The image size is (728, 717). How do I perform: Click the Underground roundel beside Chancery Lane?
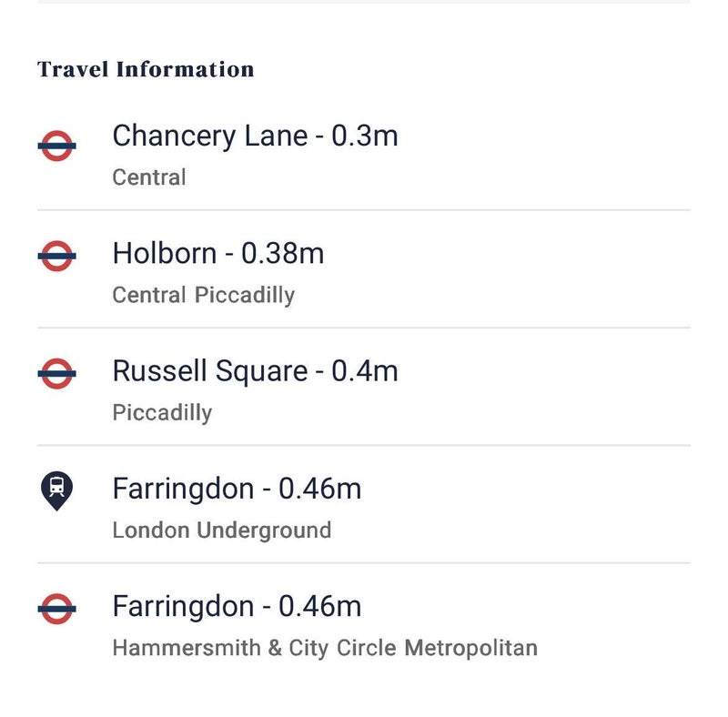(x=56, y=146)
